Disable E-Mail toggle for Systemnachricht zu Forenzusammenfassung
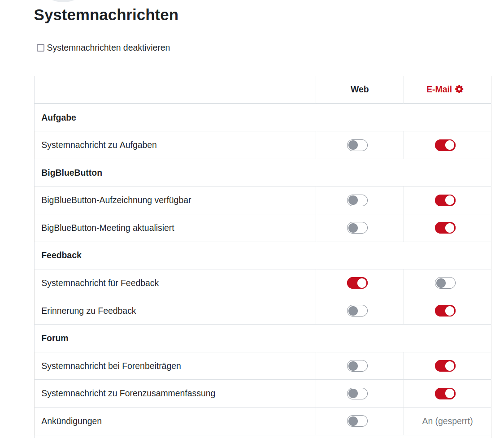Viewport: 504px width, 438px height. [x=445, y=394]
